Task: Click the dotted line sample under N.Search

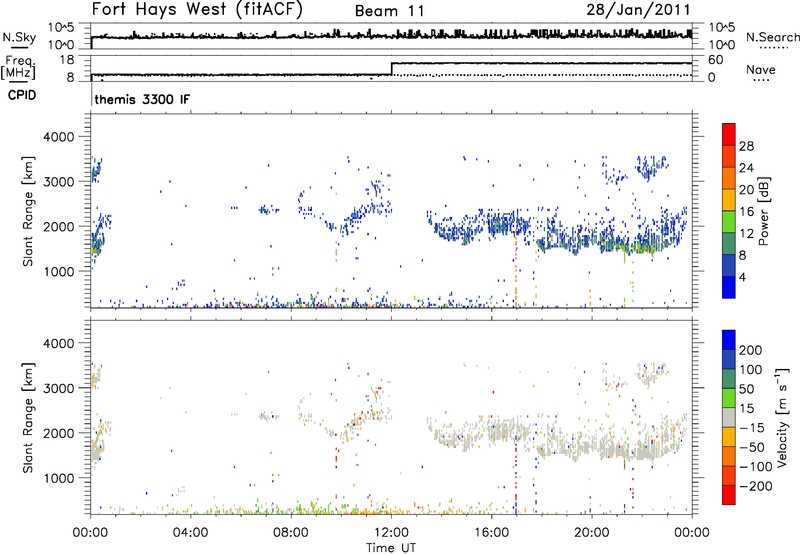Action: [773, 47]
